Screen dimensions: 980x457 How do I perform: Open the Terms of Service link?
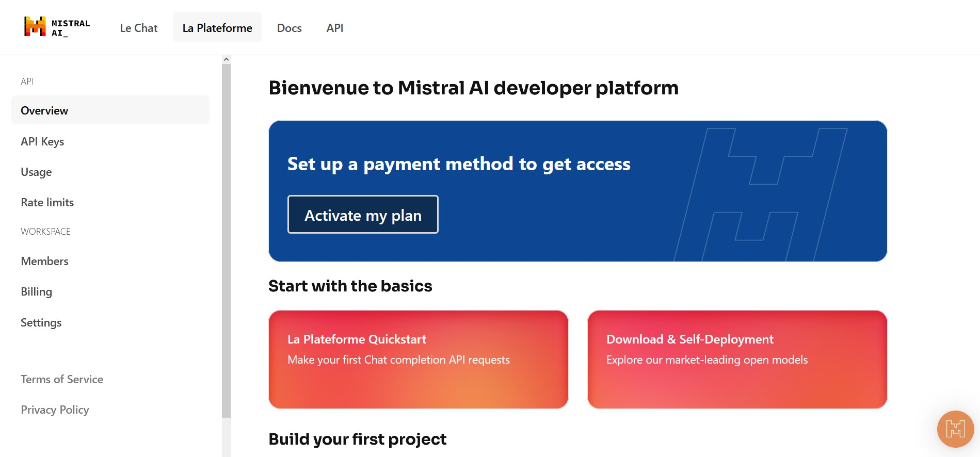62,379
